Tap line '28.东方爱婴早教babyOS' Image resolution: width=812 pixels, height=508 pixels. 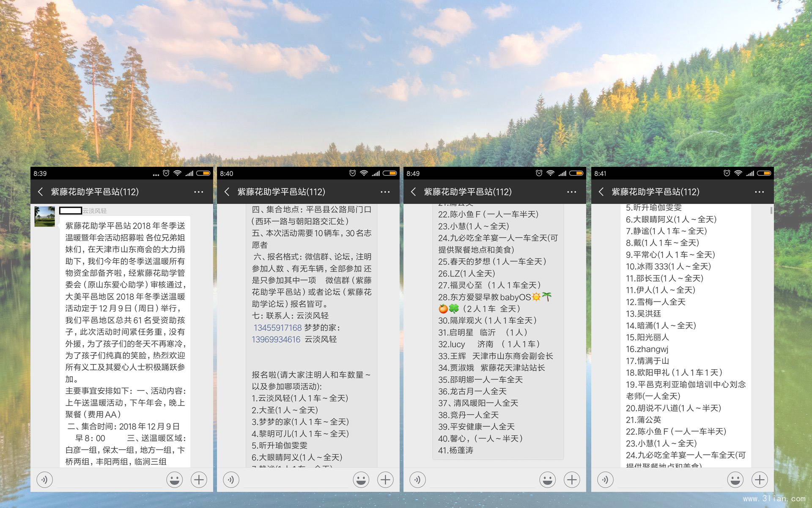click(x=495, y=297)
